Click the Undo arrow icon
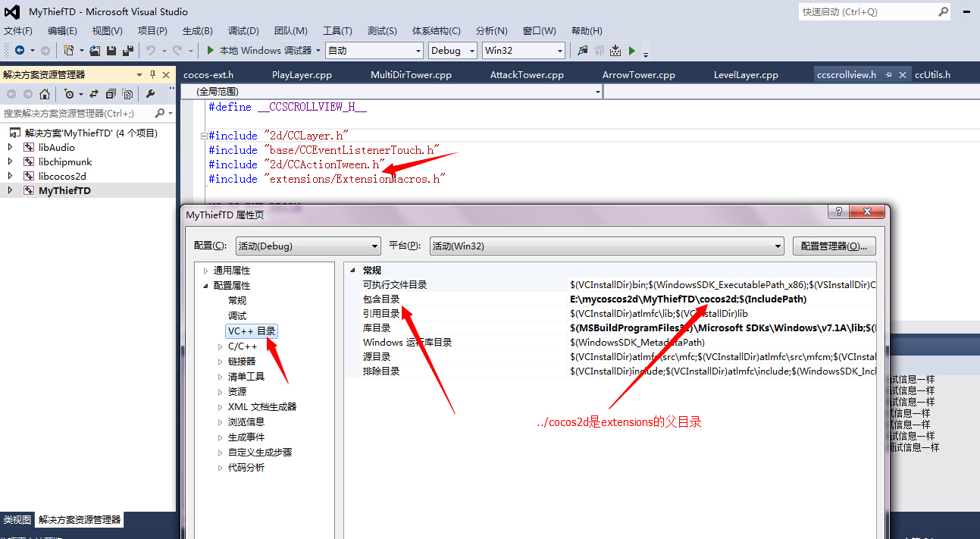 click(150, 50)
